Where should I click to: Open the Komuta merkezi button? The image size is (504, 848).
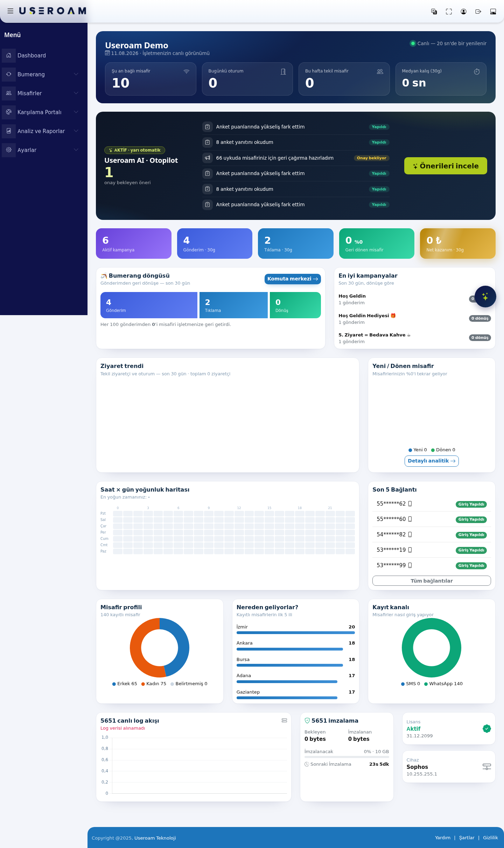293,279
